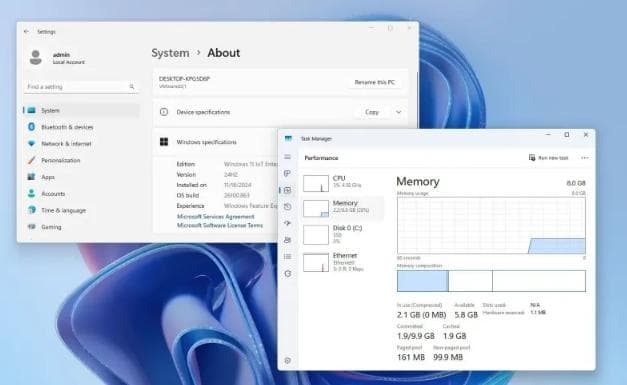The width and height of the screenshot is (627, 385).
Task: Open Accounts settings category
Action: tap(81, 193)
